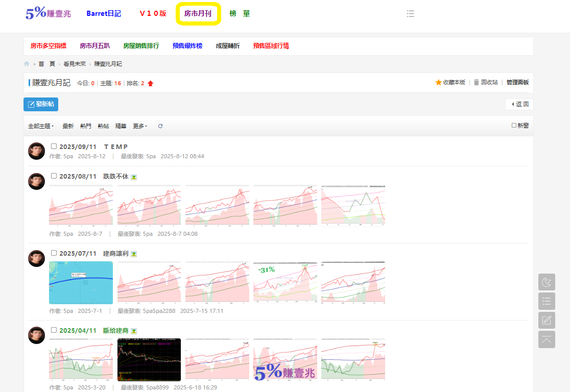Click the floating pencil edit icon
The image size is (570, 392).
click(x=547, y=320)
